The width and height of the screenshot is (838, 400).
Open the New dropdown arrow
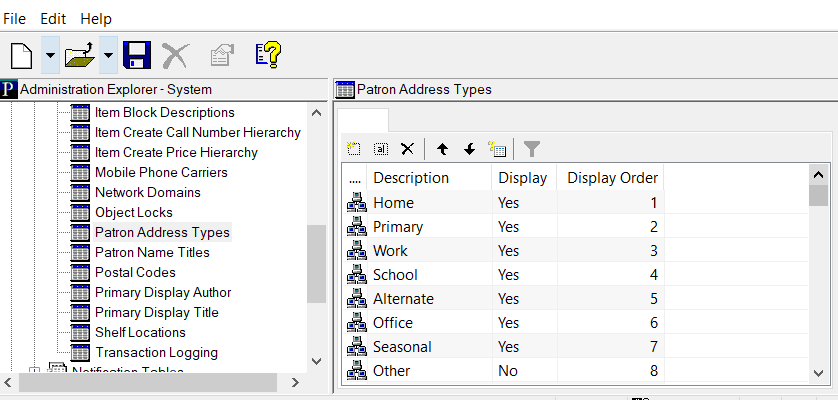pyautogui.click(x=50, y=55)
